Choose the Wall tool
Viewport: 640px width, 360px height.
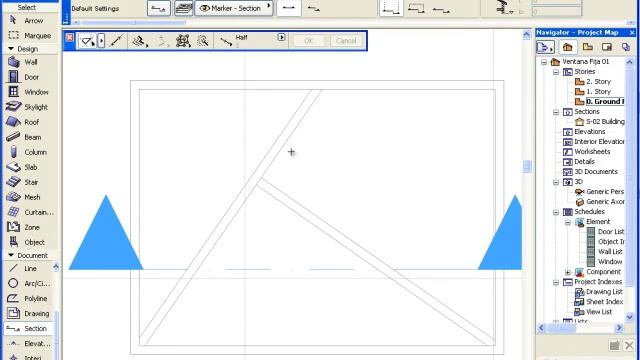pyautogui.click(x=24, y=62)
